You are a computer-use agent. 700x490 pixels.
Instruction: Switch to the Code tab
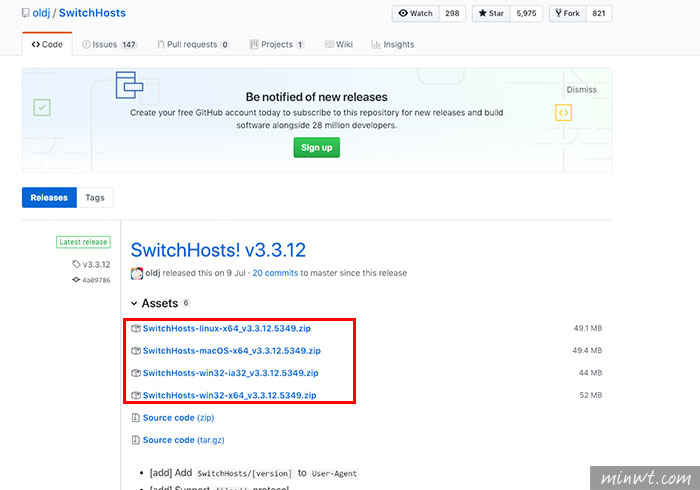47,44
